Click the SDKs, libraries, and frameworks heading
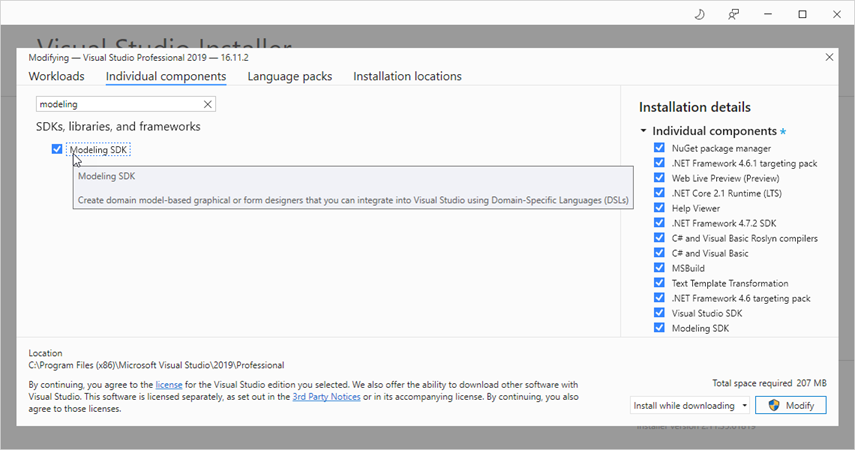This screenshot has height=450, width=855. click(x=118, y=127)
